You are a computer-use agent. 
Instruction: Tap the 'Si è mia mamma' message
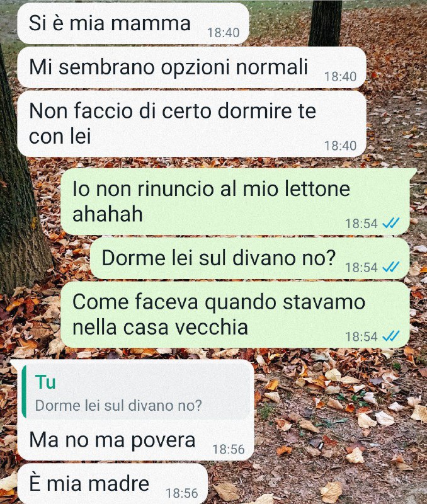coord(133,23)
